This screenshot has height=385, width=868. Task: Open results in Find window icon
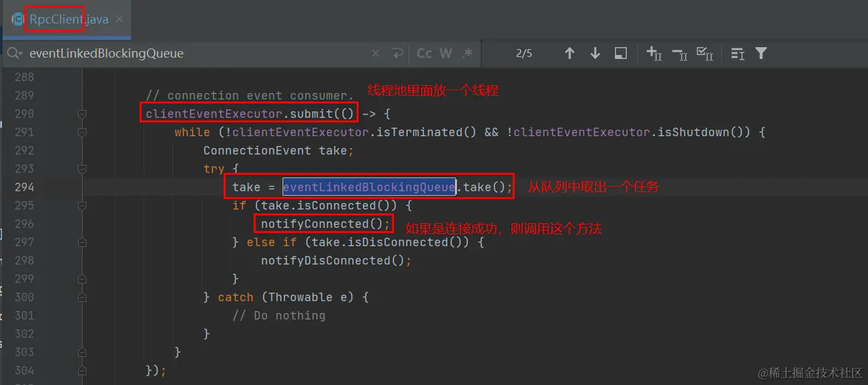(621, 53)
